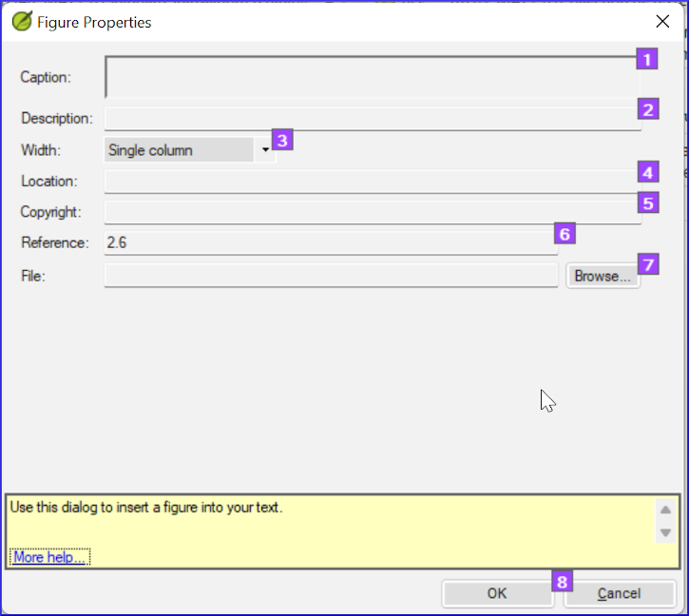This screenshot has height=616, width=689.
Task: Focus the Description input field
Action: (371, 119)
